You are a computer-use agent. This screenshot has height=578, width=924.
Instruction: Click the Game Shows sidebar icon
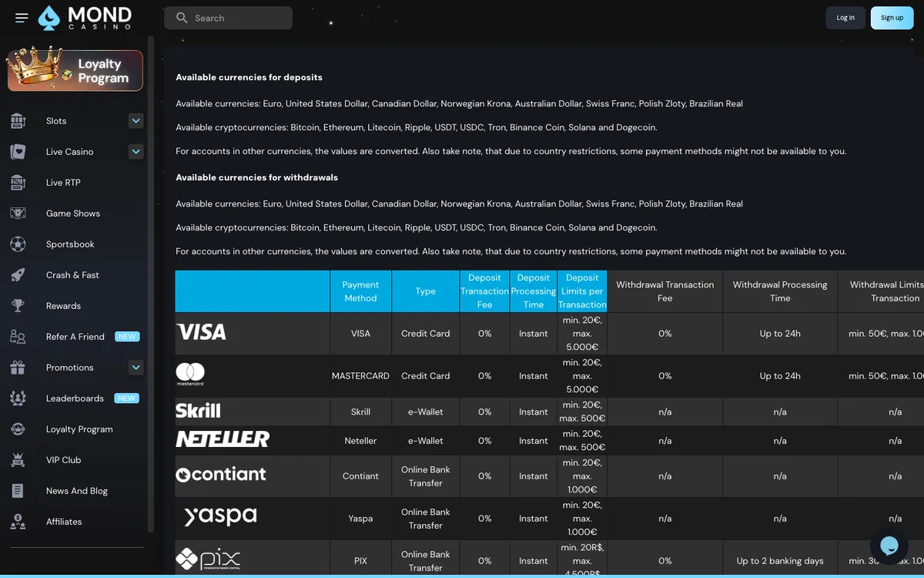(18, 213)
